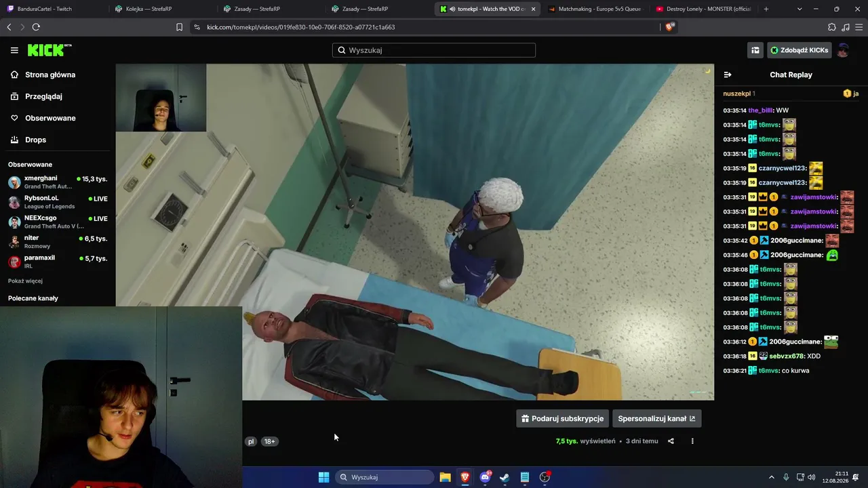868x488 pixels.
Task: Click the Windows taskbar Wyszukaj search box
Action: pos(385,477)
